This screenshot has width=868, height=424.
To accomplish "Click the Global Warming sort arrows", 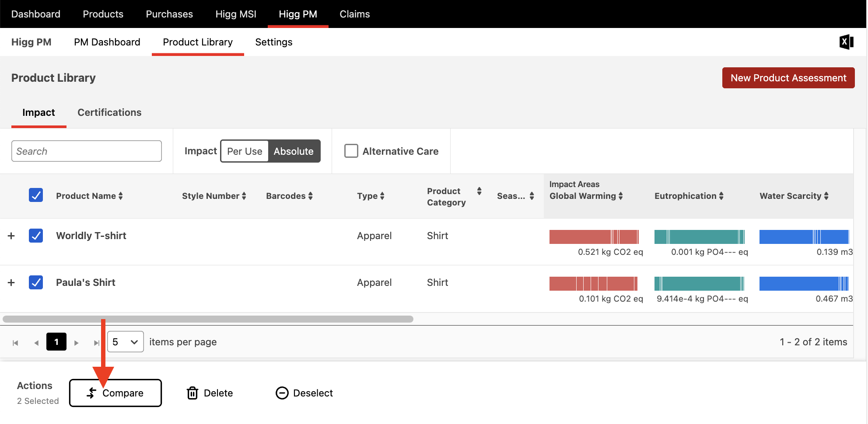I will tap(620, 196).
